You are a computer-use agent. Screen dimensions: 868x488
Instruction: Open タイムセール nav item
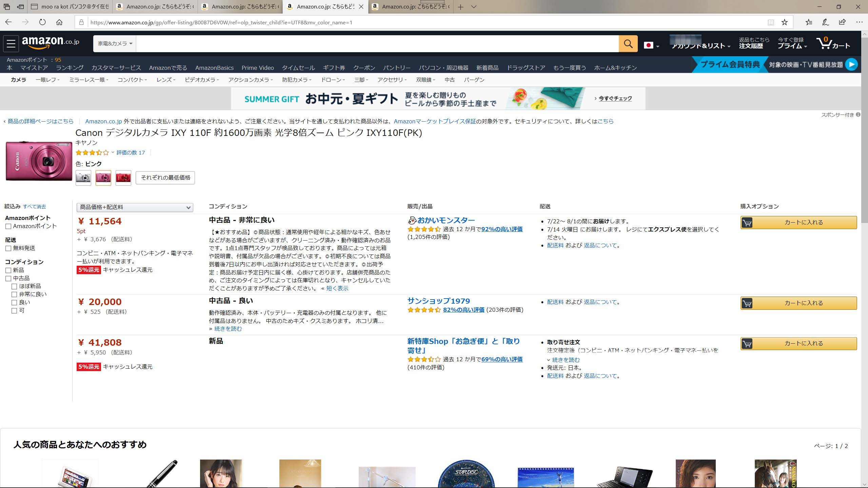pos(298,68)
